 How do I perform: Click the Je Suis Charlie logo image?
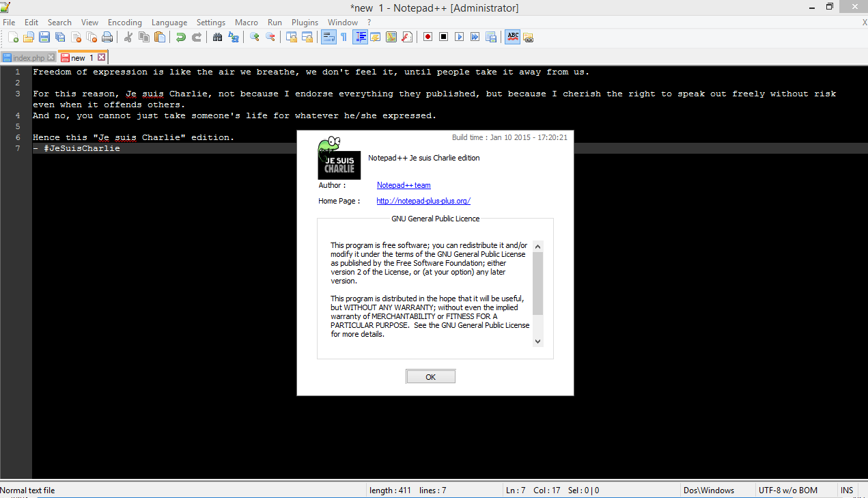point(339,158)
